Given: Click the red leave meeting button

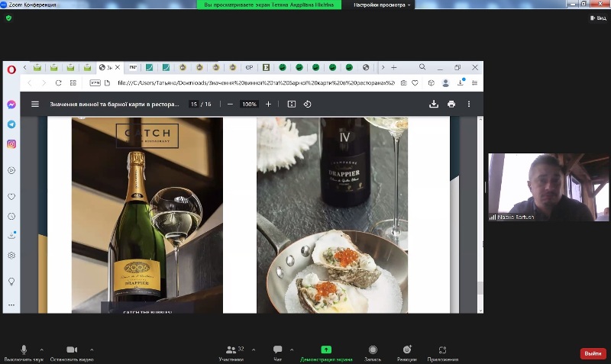Looking at the screenshot, I should click(x=593, y=353).
